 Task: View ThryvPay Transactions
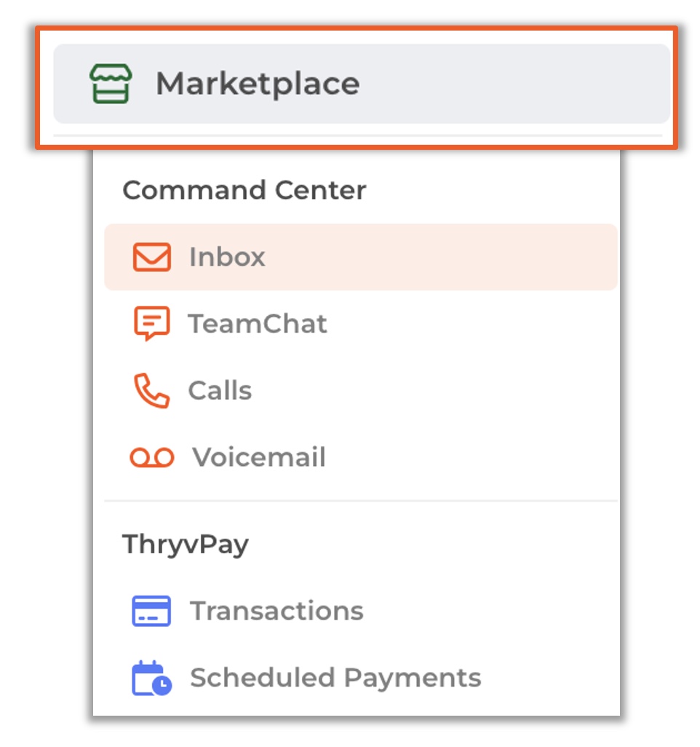[x=277, y=611]
